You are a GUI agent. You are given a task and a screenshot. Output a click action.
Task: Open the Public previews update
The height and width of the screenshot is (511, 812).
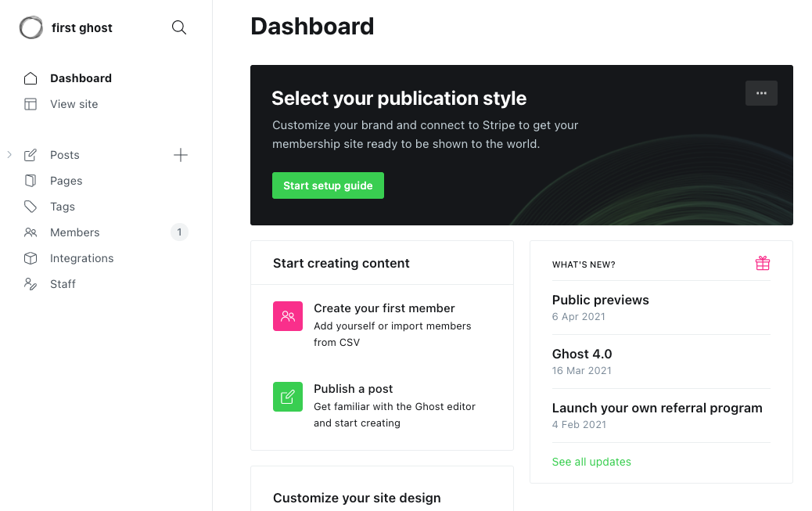click(x=600, y=300)
